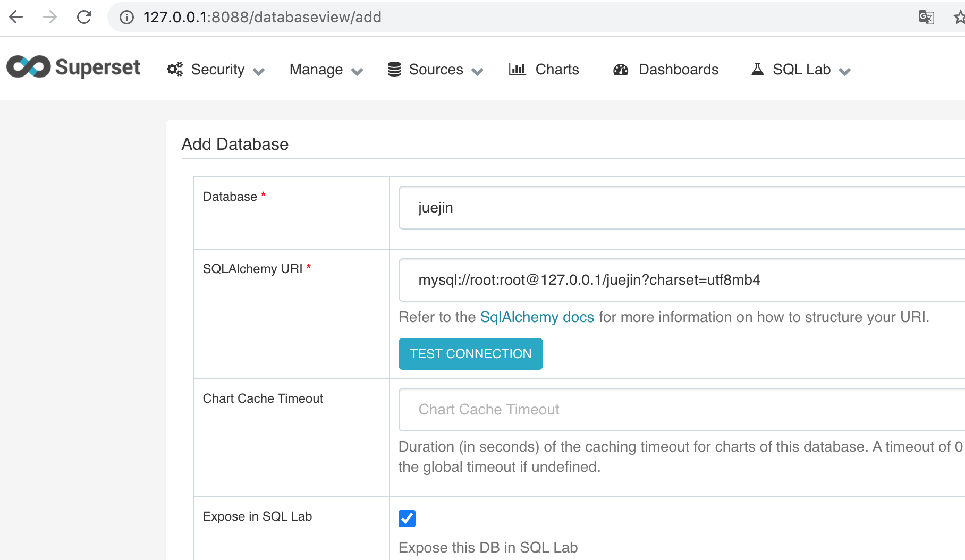965x560 pixels.
Task: Click the Security gears icon
Action: 174,69
